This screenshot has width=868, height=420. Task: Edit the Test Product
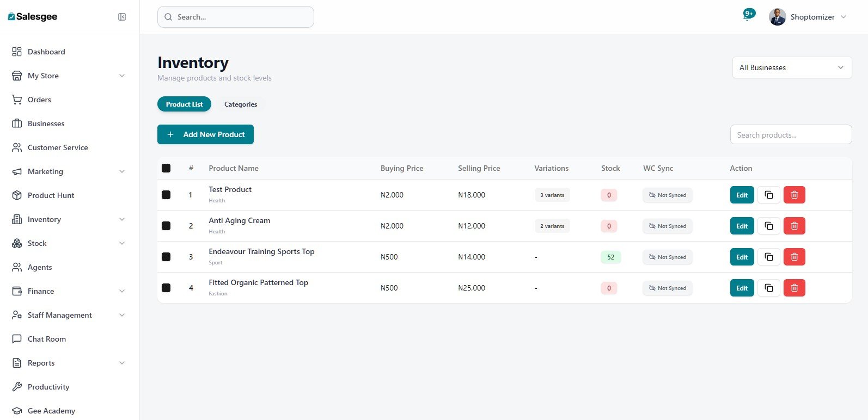[x=742, y=195]
